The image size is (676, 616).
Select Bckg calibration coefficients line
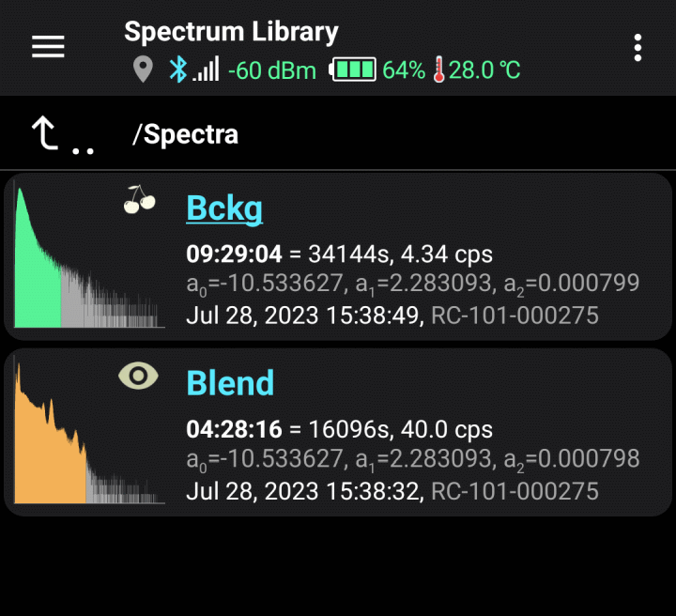(412, 285)
